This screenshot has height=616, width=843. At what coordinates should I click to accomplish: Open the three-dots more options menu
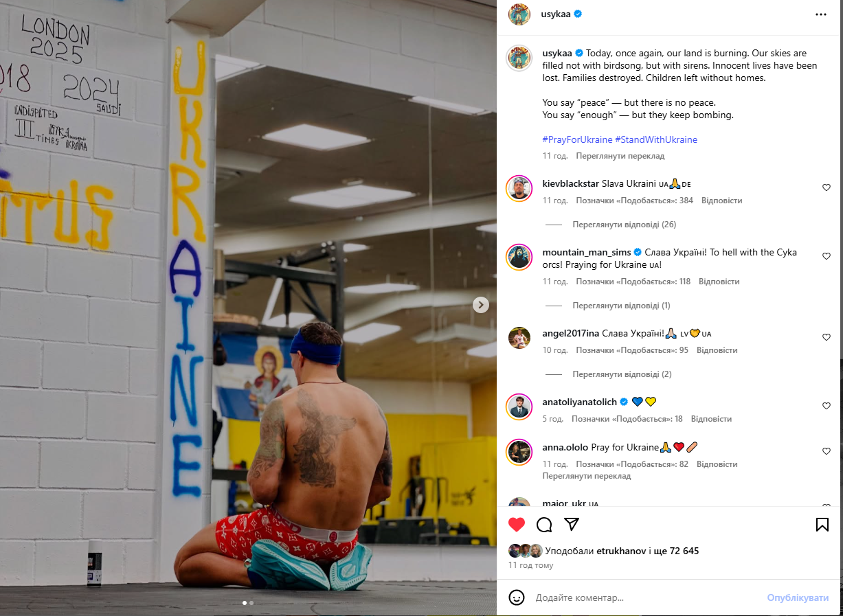coord(821,14)
